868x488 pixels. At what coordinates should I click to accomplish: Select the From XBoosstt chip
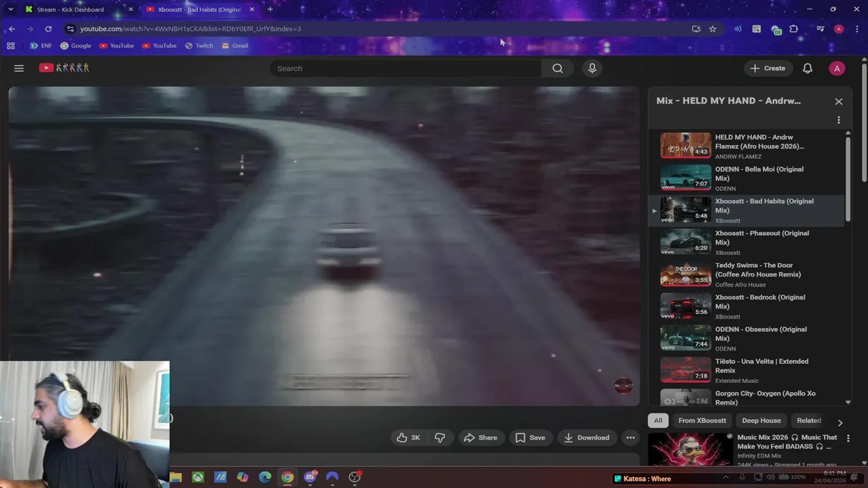(x=702, y=421)
